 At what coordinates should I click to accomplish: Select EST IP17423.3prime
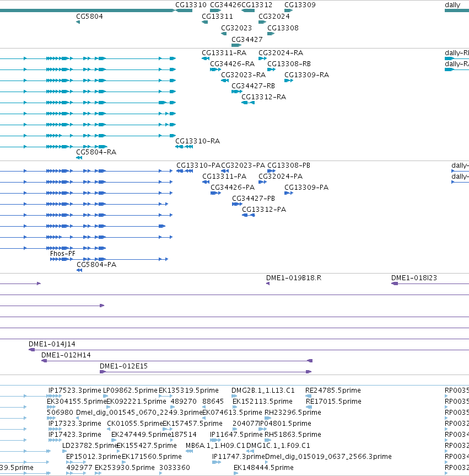pos(74,435)
